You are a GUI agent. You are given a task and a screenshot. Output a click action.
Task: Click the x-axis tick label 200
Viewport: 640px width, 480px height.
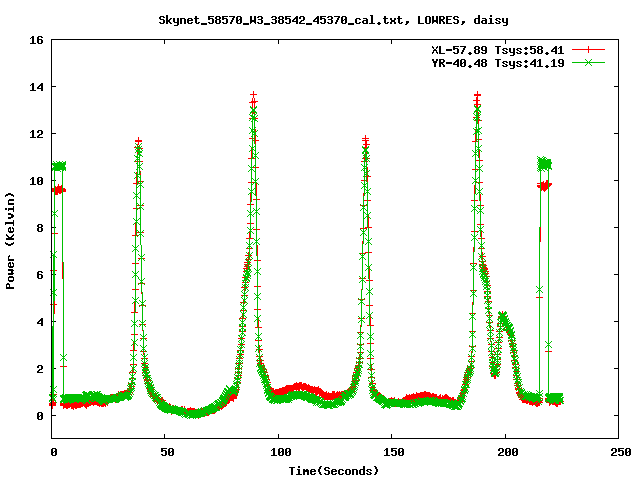(508, 452)
